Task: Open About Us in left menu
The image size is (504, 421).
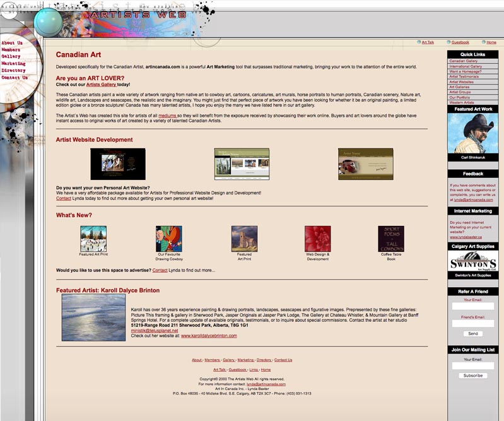Action: (x=12, y=43)
